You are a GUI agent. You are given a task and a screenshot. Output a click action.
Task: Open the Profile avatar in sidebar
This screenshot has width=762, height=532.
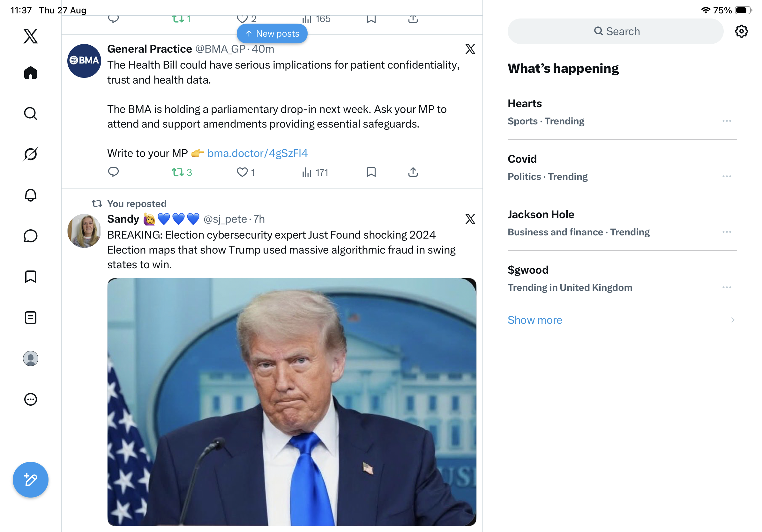coord(31,358)
